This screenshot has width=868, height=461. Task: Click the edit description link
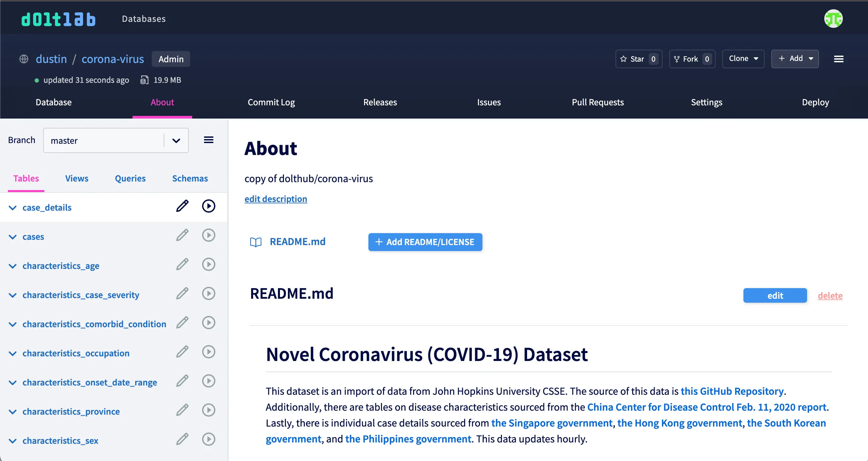276,199
